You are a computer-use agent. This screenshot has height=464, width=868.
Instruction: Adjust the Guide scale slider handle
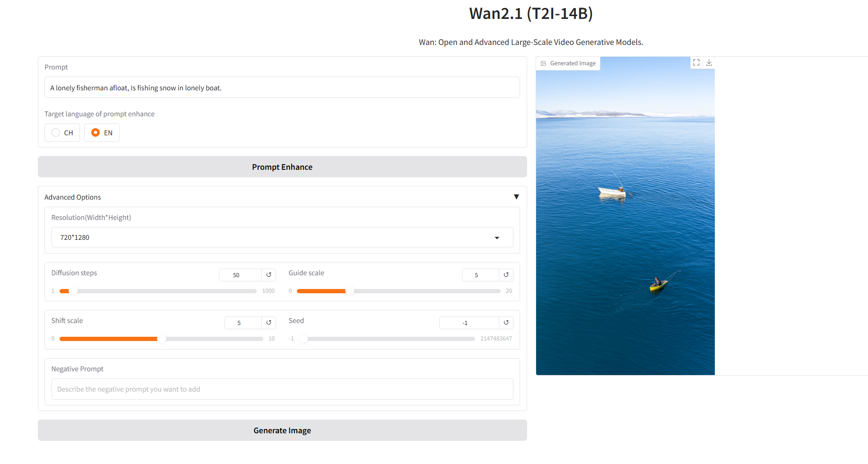(x=349, y=291)
